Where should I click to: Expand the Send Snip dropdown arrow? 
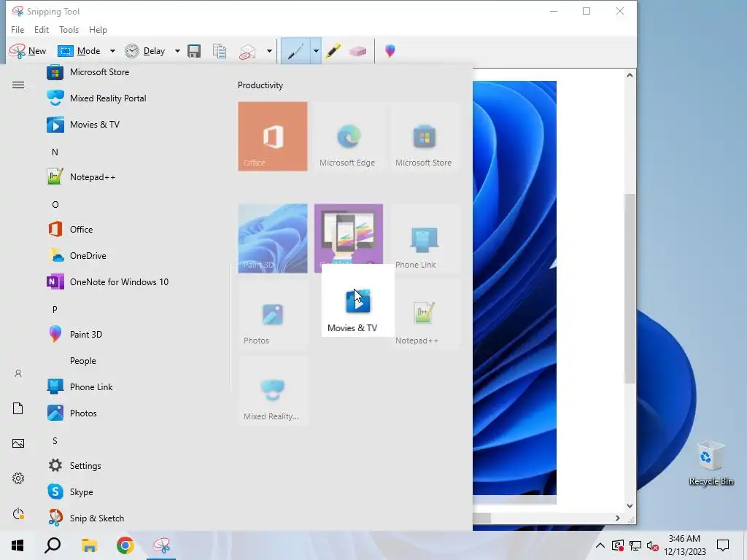(x=269, y=51)
